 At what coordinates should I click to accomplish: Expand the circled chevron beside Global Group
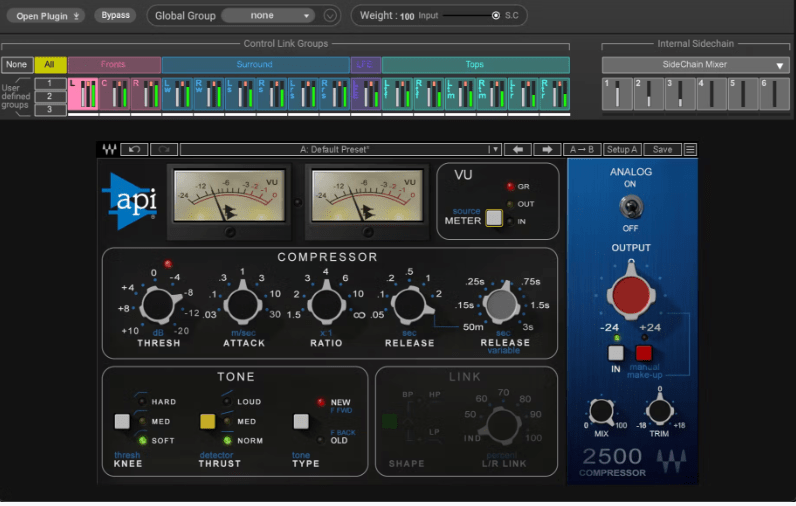click(x=330, y=16)
